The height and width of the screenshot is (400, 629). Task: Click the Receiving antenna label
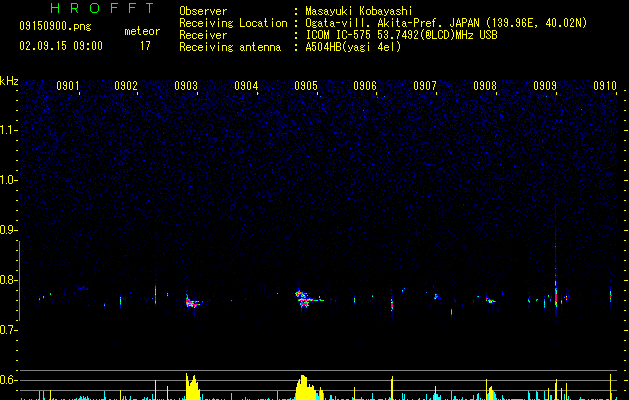(x=230, y=47)
